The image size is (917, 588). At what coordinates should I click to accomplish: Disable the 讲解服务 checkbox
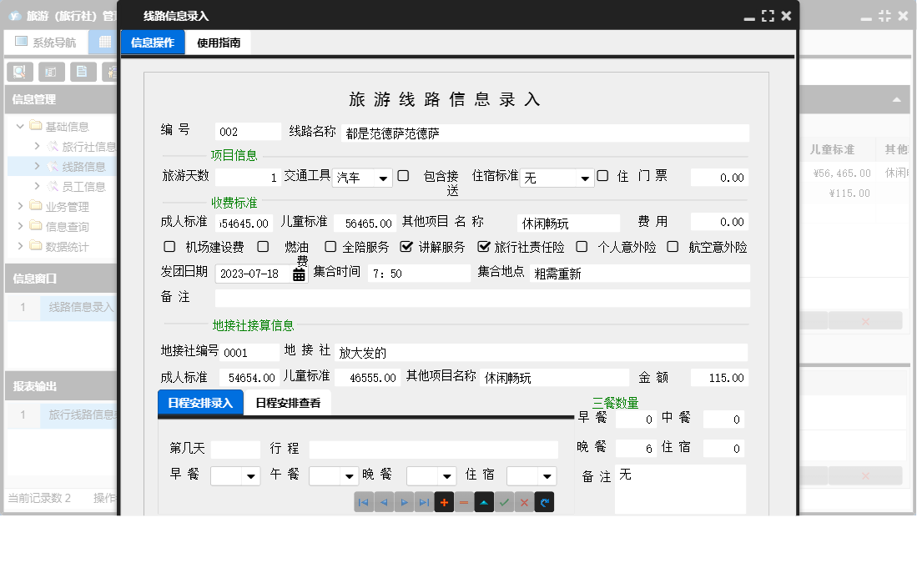[407, 245]
